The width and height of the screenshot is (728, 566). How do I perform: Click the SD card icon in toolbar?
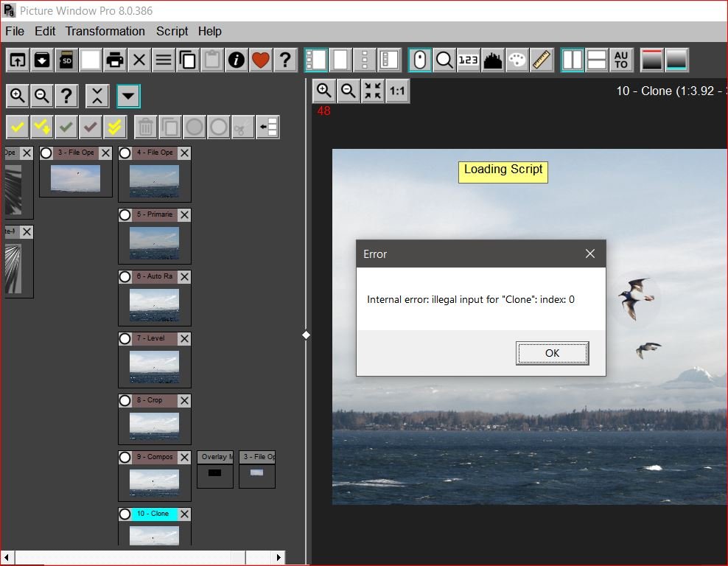click(x=66, y=60)
